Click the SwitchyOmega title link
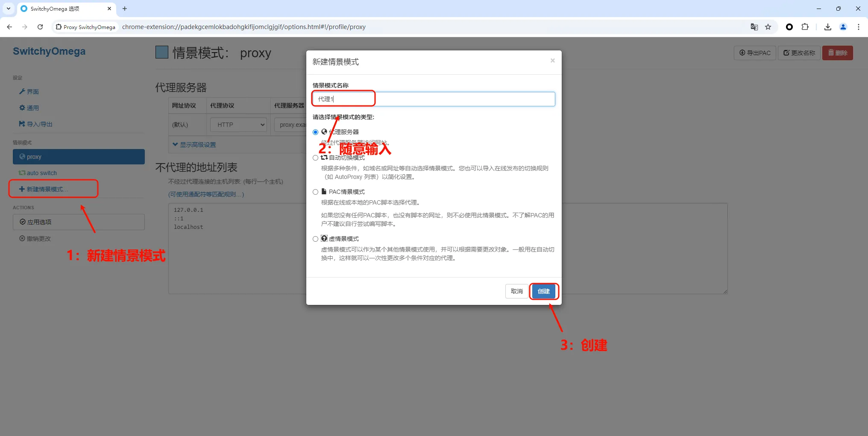 click(x=49, y=51)
